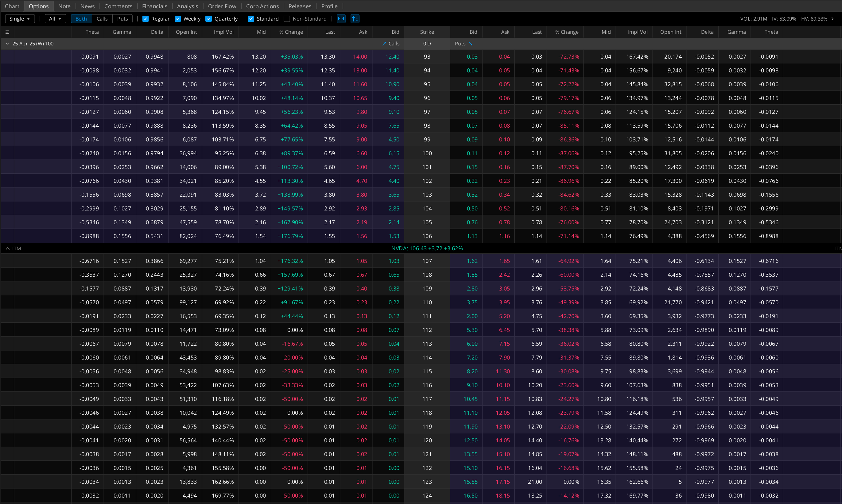This screenshot has height=504, width=842.
Task: Select the Options tab
Action: tap(39, 6)
